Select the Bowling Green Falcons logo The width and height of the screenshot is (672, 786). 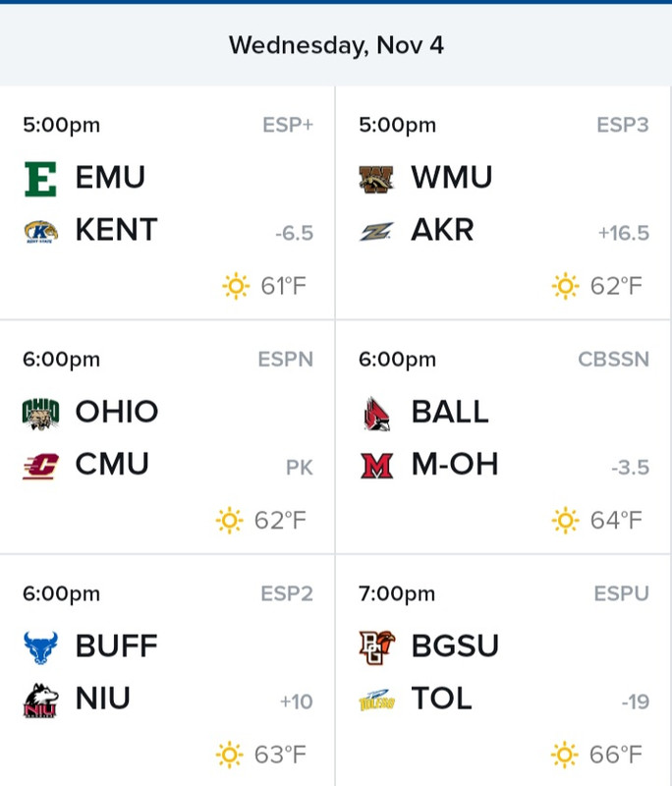tap(377, 647)
